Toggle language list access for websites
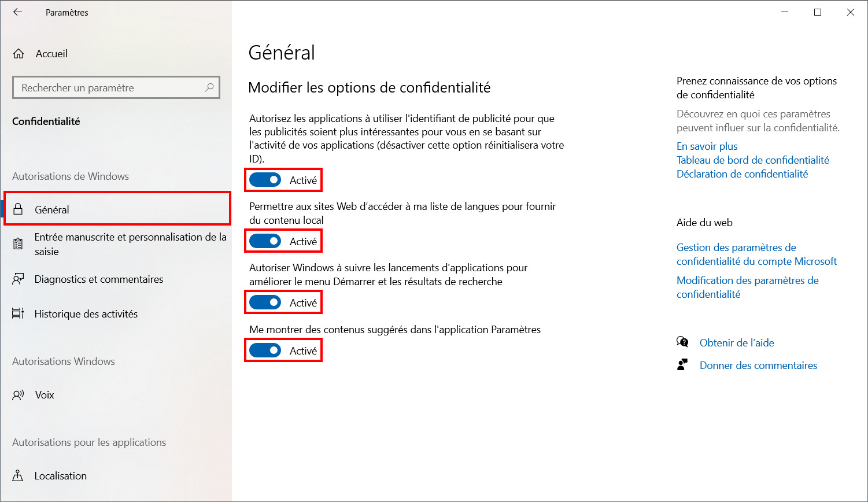Image resolution: width=868 pixels, height=502 pixels. pyautogui.click(x=265, y=241)
